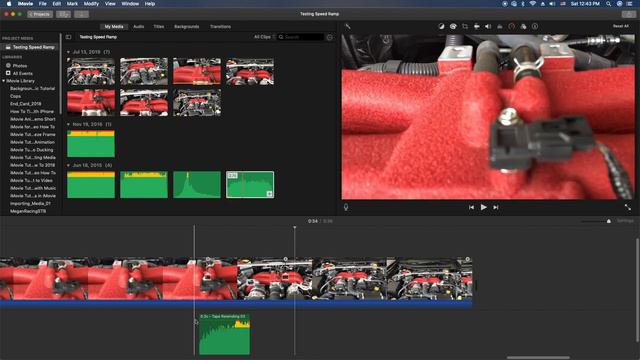Open the speed speedometer tool
The height and width of the screenshot is (360, 640).
511,27
